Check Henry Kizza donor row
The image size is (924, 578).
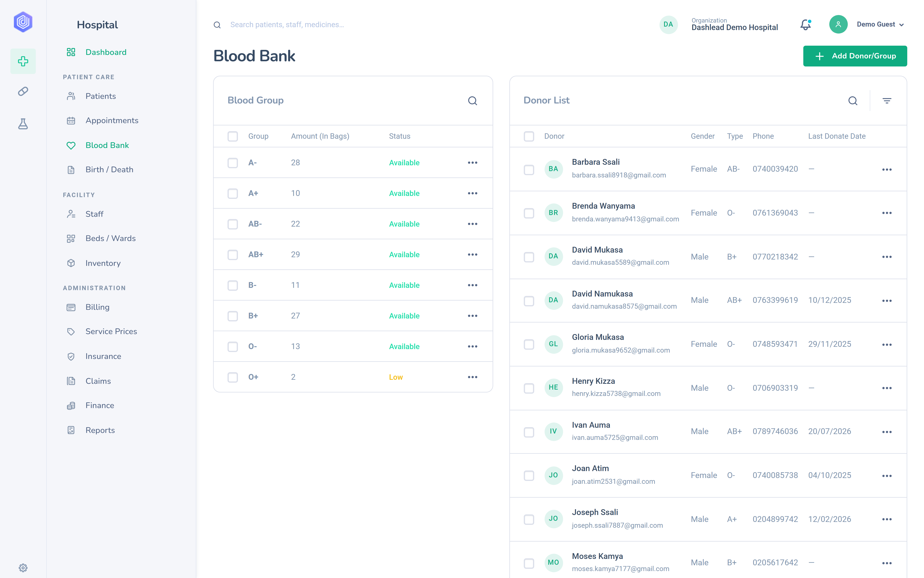529,388
